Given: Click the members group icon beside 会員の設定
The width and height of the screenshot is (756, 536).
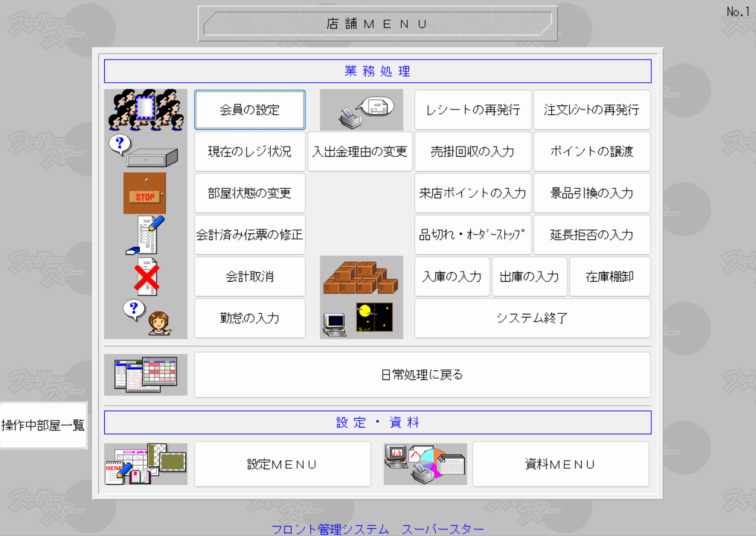Looking at the screenshot, I should [x=146, y=110].
